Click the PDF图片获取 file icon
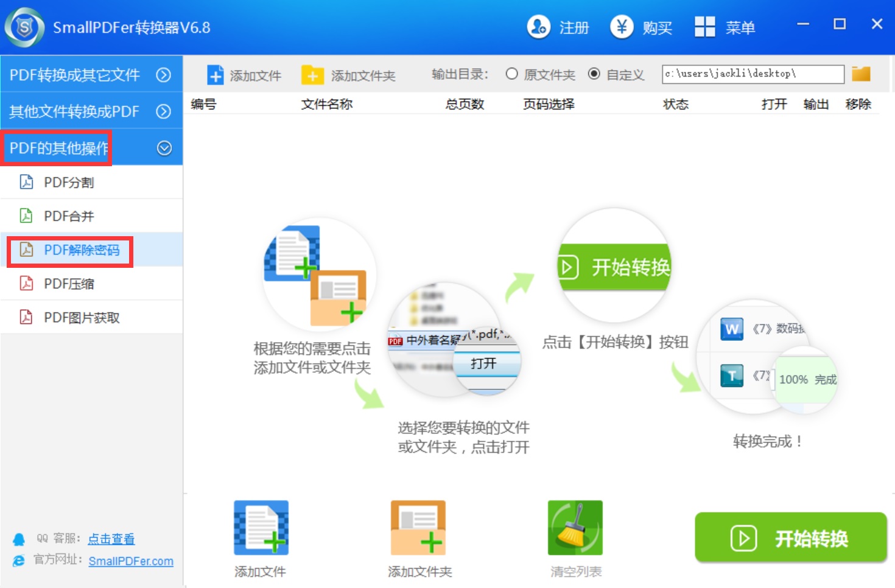895x588 pixels. [x=26, y=317]
